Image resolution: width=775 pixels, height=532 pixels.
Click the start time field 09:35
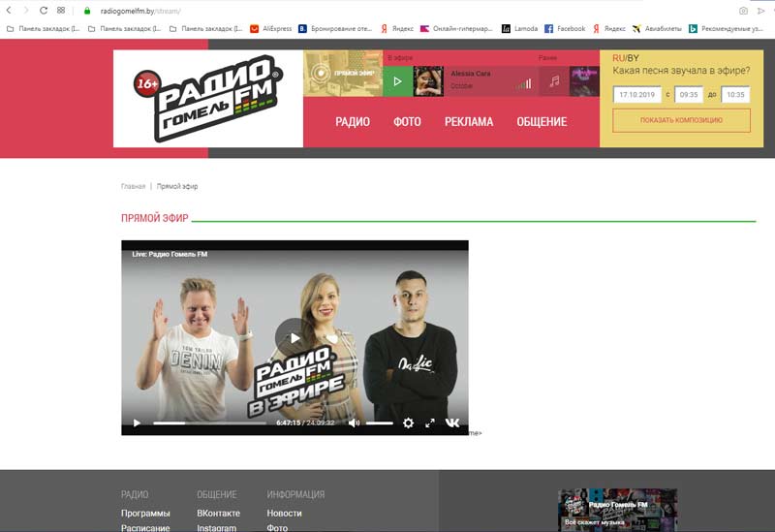689,94
